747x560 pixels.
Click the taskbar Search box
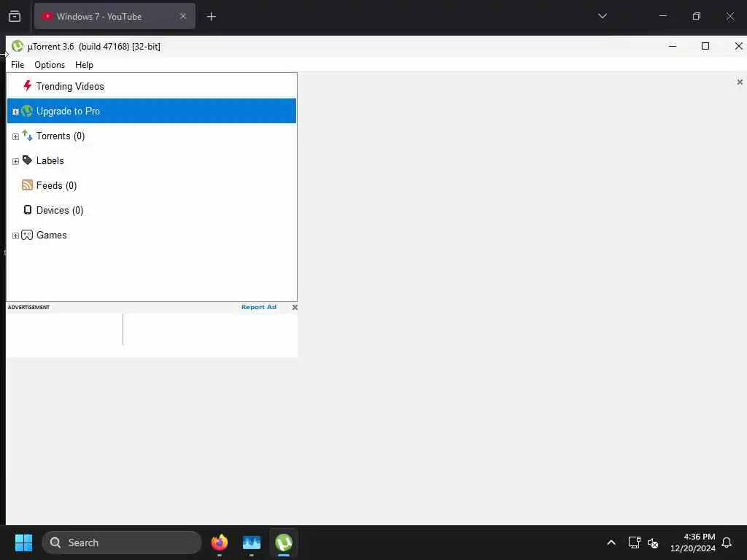pos(122,542)
